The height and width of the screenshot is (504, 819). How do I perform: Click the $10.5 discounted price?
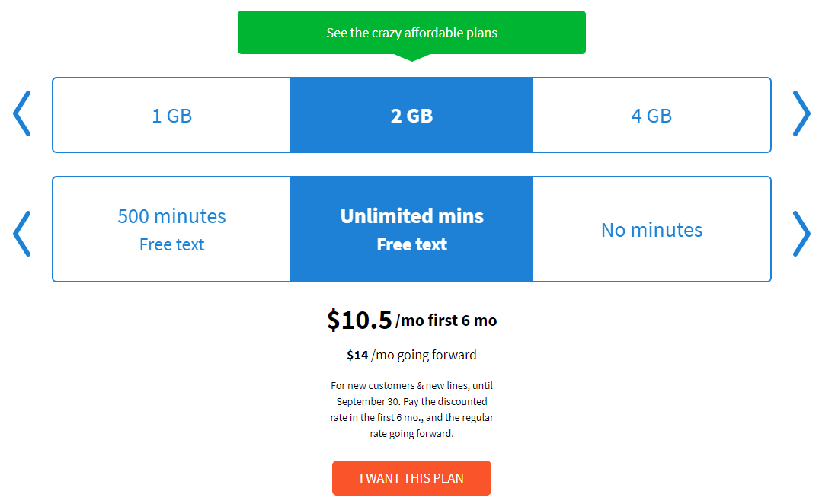pos(359,321)
